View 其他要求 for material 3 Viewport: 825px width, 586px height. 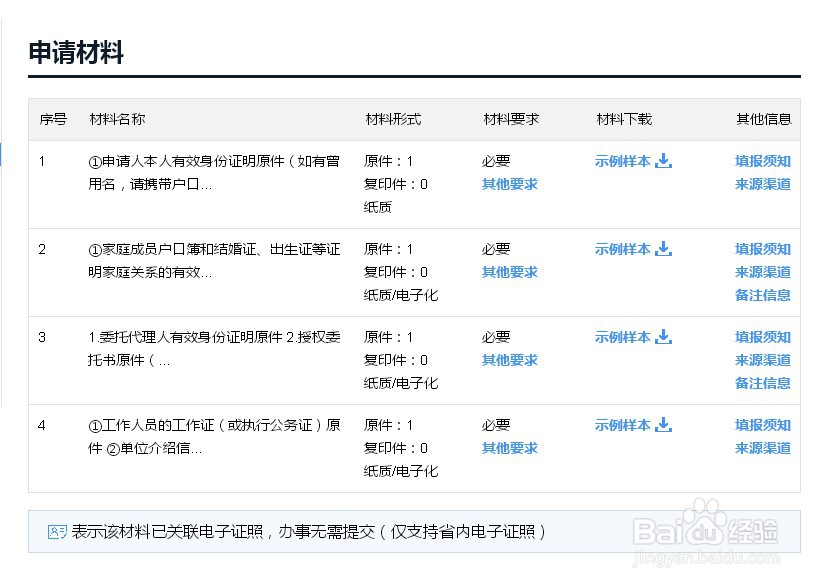coord(510,360)
